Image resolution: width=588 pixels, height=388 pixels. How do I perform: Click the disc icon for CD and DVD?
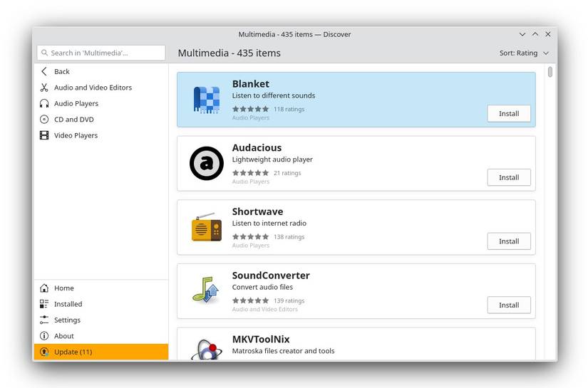pos(44,120)
